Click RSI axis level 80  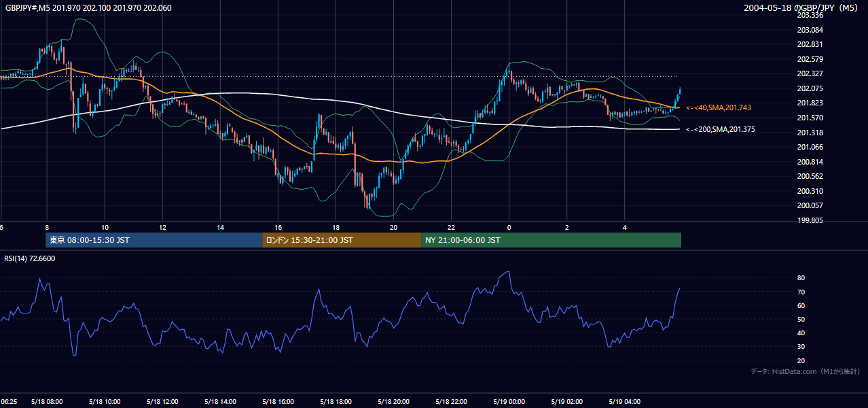[x=801, y=278]
